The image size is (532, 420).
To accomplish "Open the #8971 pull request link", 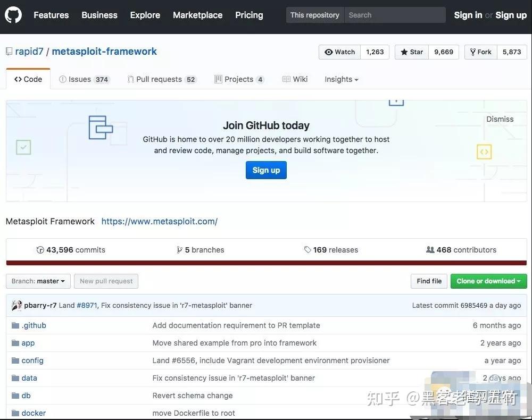I will tap(87, 305).
